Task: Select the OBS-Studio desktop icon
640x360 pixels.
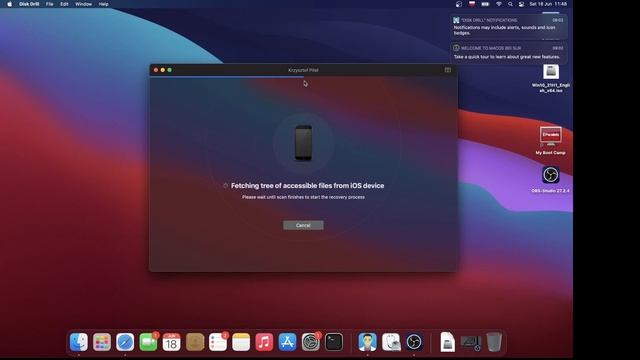Action: point(551,179)
